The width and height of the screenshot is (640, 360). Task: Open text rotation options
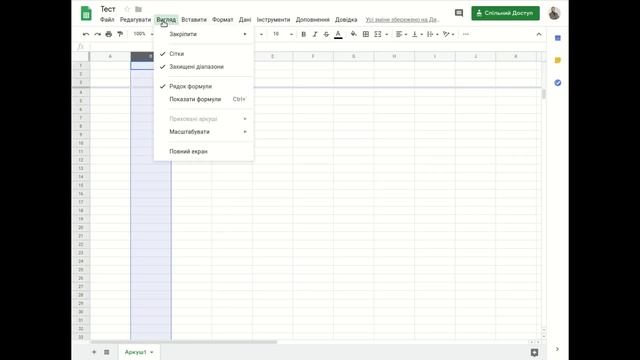pos(448,34)
